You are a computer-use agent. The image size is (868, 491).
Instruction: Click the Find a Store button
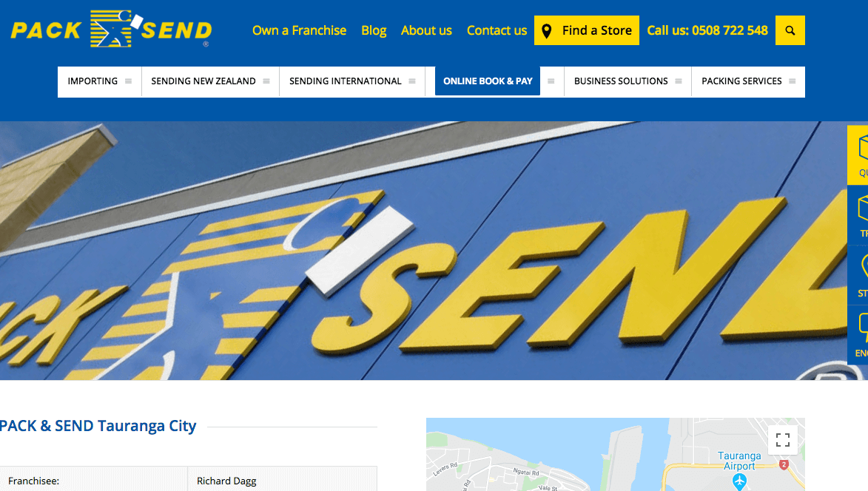click(587, 30)
